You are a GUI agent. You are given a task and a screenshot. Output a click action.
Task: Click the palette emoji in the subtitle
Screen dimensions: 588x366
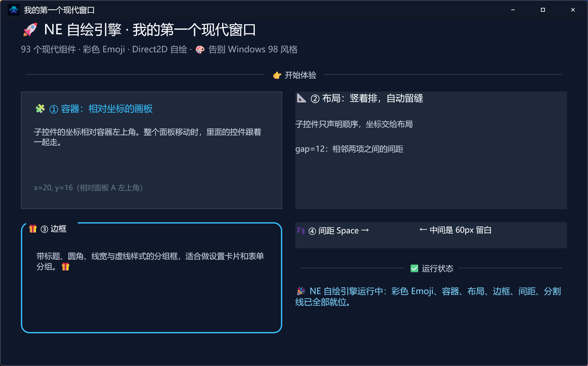tap(200, 49)
